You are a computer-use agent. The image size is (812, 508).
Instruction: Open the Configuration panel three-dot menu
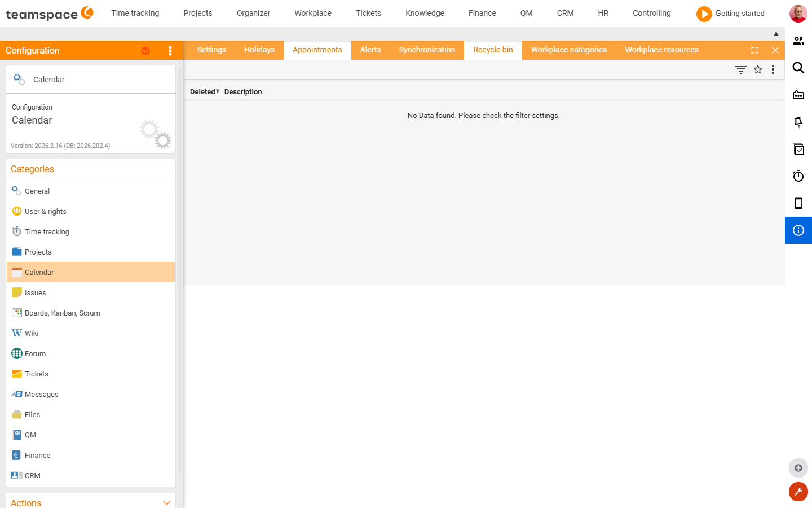pyautogui.click(x=170, y=51)
